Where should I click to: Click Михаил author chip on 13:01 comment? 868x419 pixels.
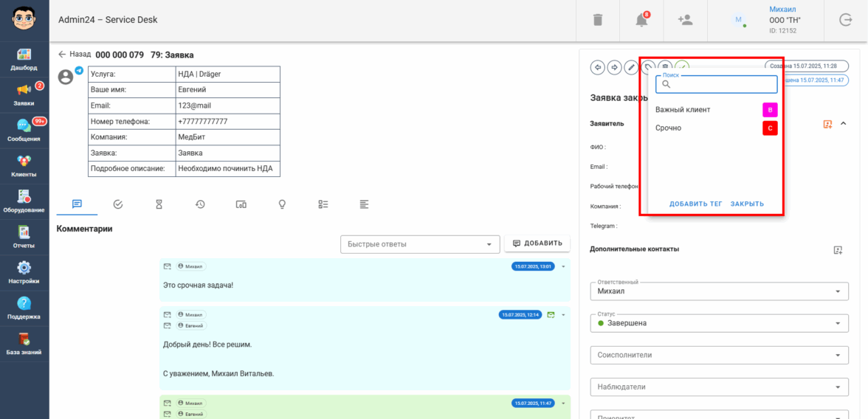click(191, 266)
